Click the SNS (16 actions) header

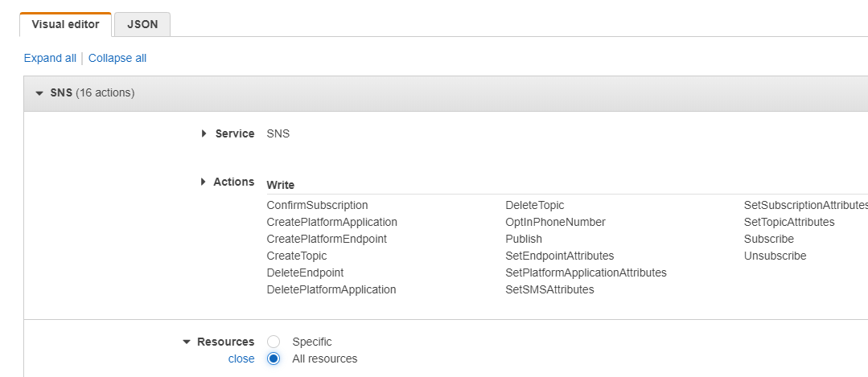click(92, 93)
